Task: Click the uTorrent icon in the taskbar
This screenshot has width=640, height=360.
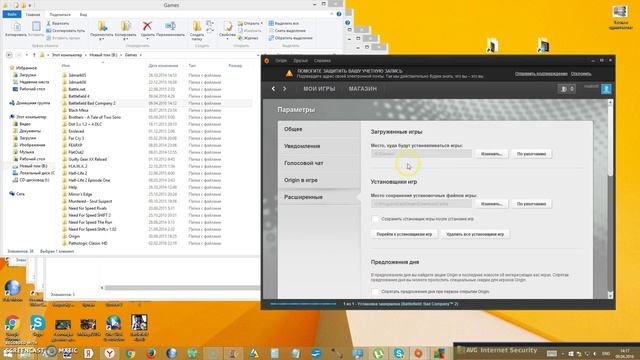Action: (378, 353)
